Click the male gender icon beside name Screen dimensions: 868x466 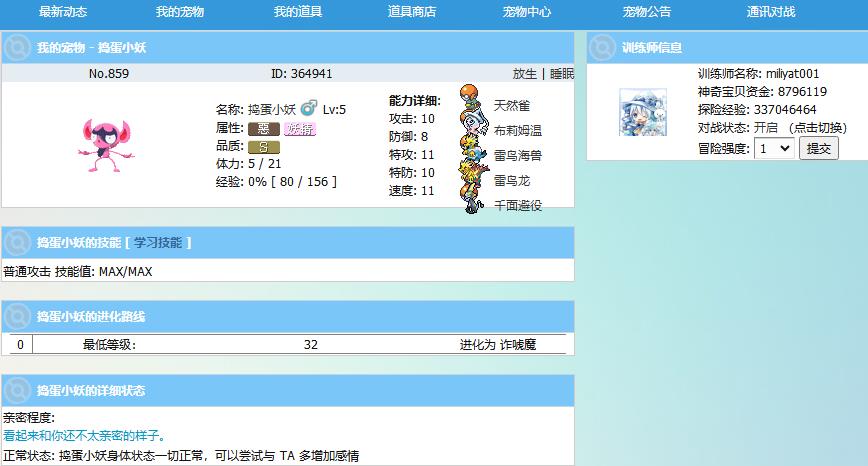tap(308, 107)
